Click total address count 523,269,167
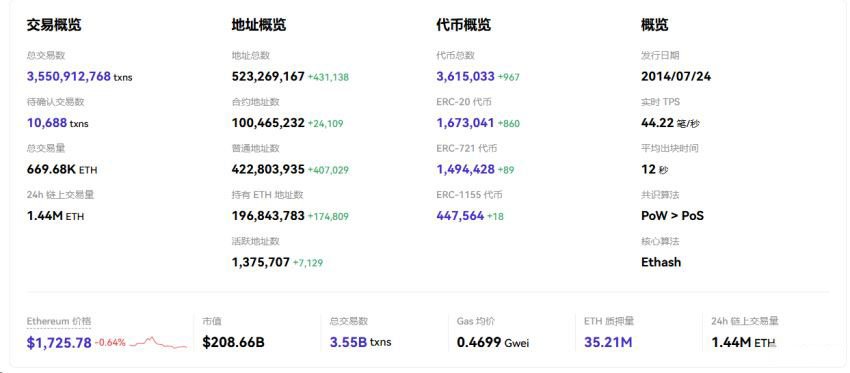This screenshot has height=373, width=850. pos(268,76)
